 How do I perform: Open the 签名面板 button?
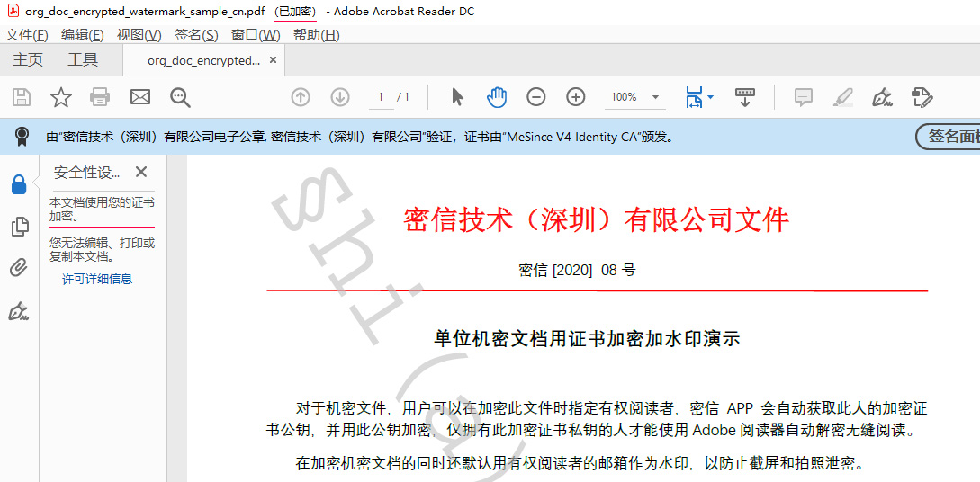pyautogui.click(x=949, y=137)
